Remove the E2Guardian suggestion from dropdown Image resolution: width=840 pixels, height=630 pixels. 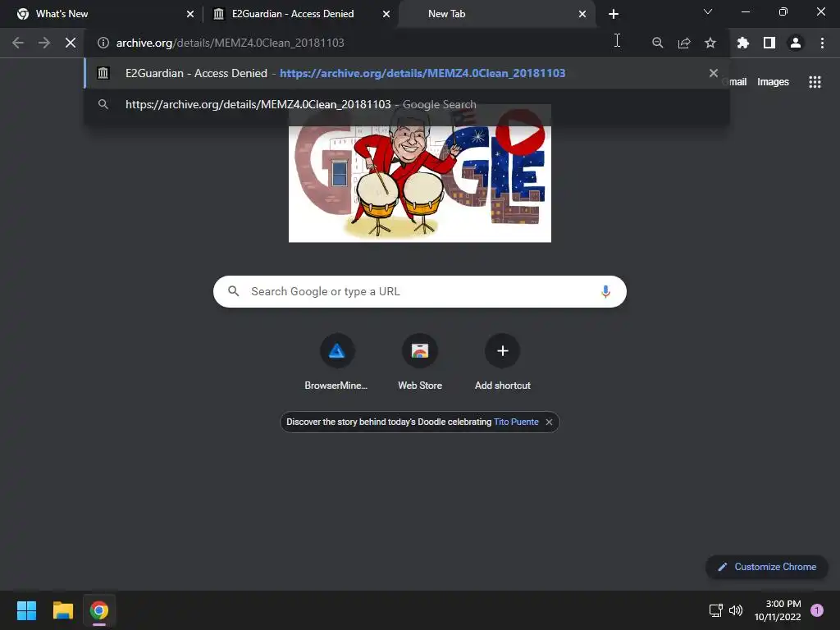coord(714,73)
